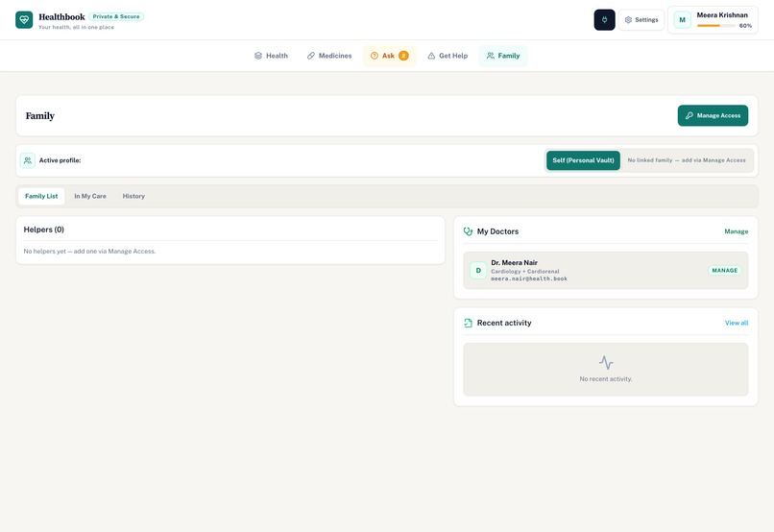Image resolution: width=774 pixels, height=532 pixels.
Task: Open the Medicines tab
Action: tap(329, 56)
